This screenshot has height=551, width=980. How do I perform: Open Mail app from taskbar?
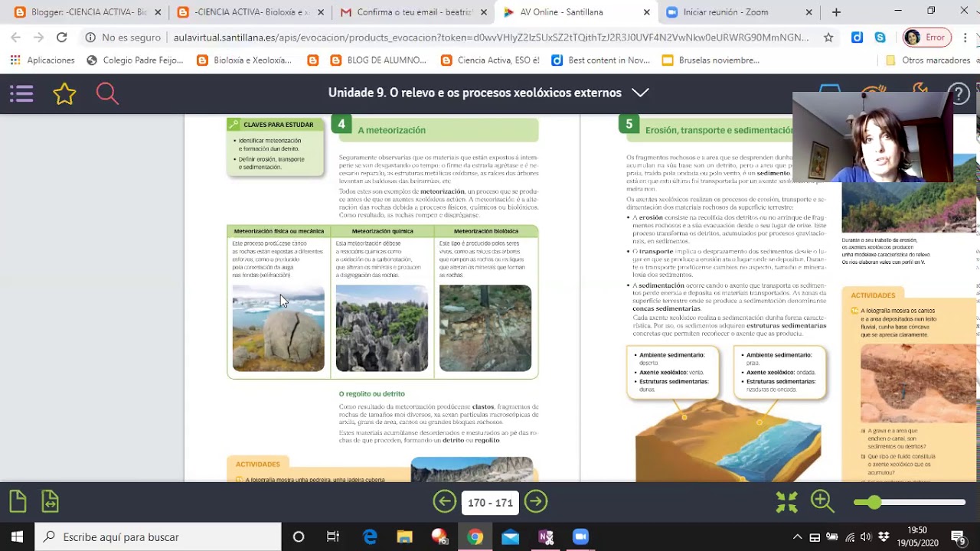pyautogui.click(x=511, y=536)
